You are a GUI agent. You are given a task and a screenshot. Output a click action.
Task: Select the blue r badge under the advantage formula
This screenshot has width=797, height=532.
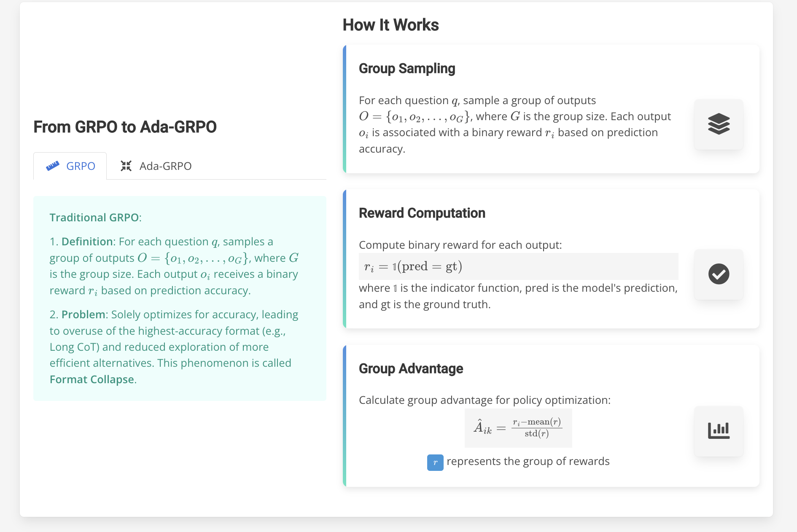435,462
